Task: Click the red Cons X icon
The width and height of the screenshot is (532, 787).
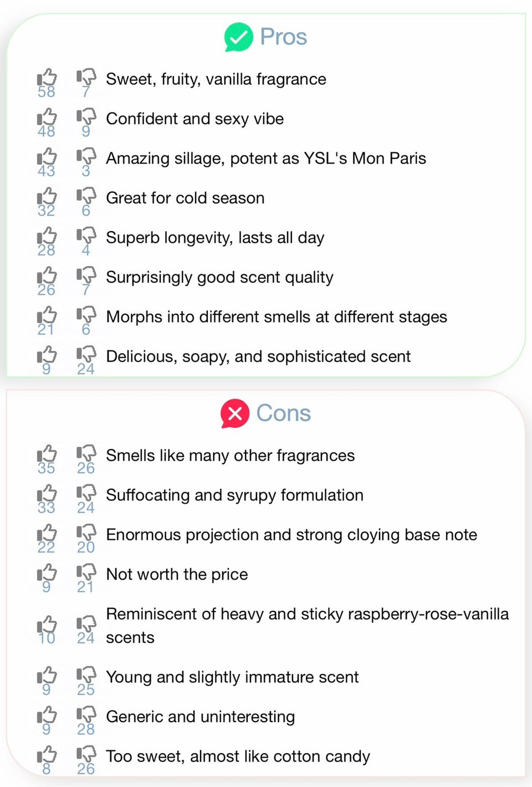Action: (235, 413)
